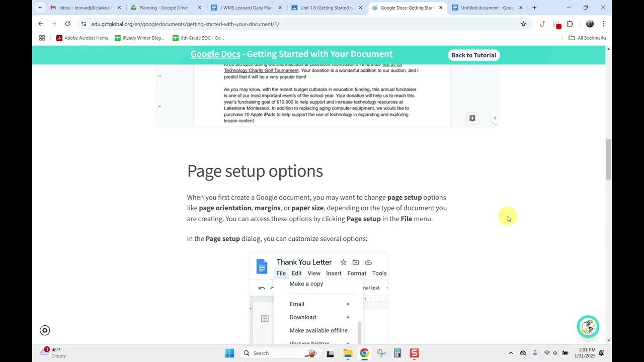Open the Chrome profile avatar
This screenshot has height=362, width=644.
pos(590,24)
